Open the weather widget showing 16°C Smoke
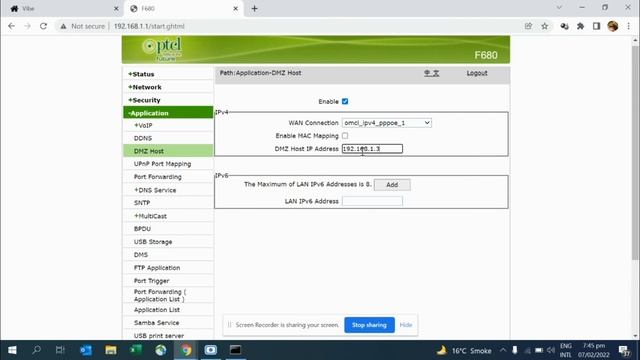The height and width of the screenshot is (360, 640). pyautogui.click(x=464, y=351)
